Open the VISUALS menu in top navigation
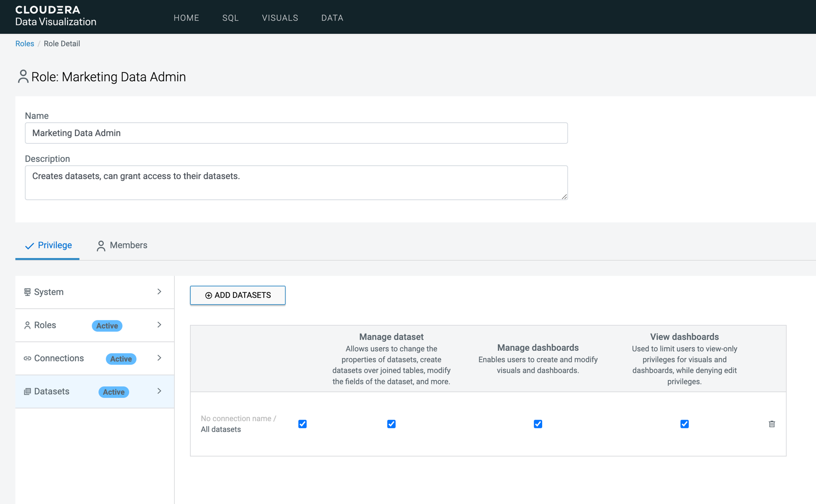The image size is (816, 504). point(280,18)
